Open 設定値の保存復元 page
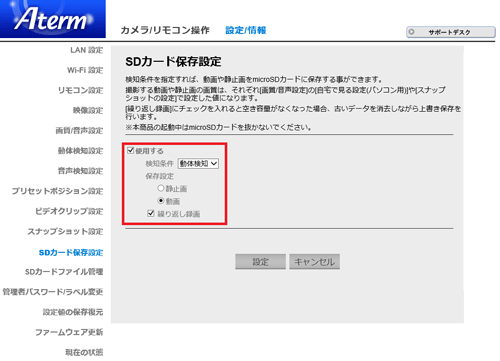Viewport: 500px width, 361px height. click(x=73, y=312)
